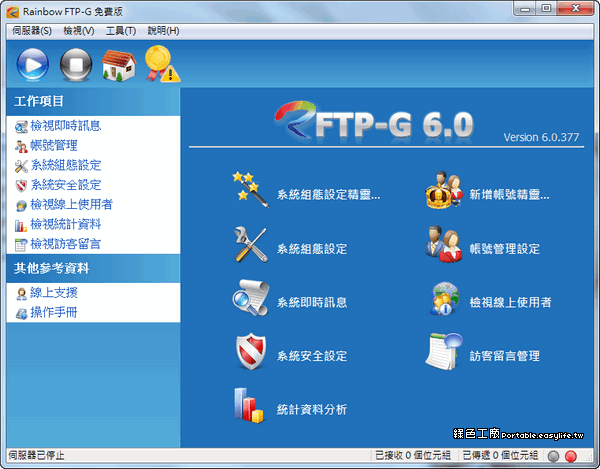Launch 新增帳號精靈... label
Viewport: 600px width, 469px height.
[x=509, y=195]
